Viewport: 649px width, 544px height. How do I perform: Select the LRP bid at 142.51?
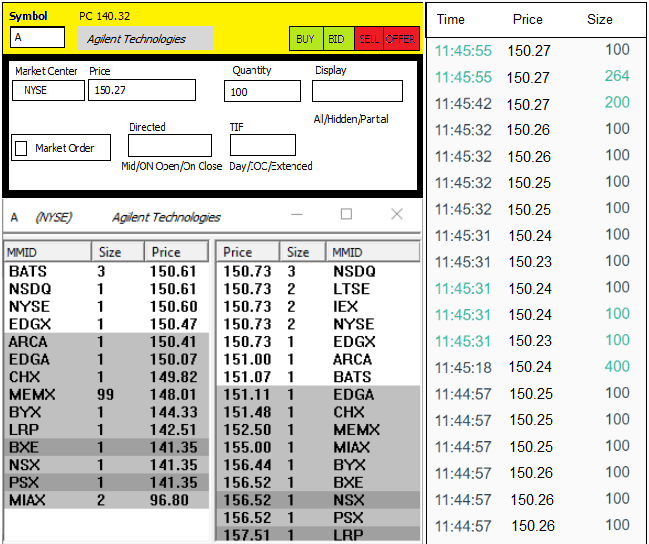pos(106,429)
